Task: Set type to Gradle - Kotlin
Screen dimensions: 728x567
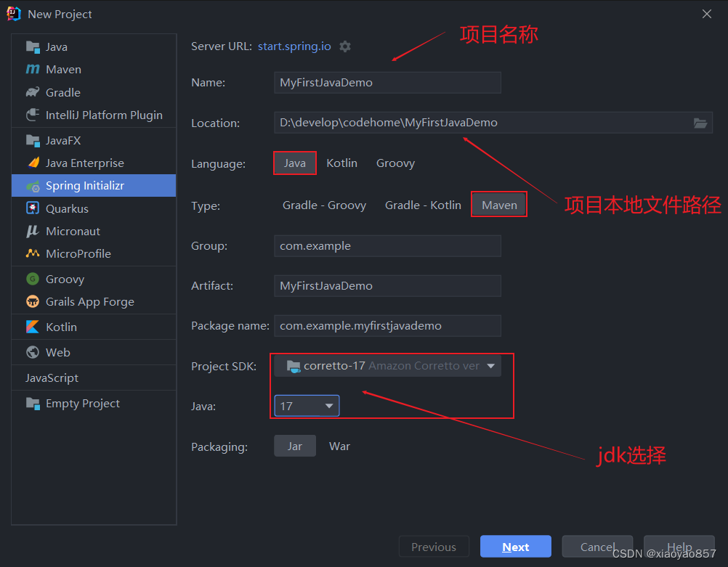Action: 423,205
